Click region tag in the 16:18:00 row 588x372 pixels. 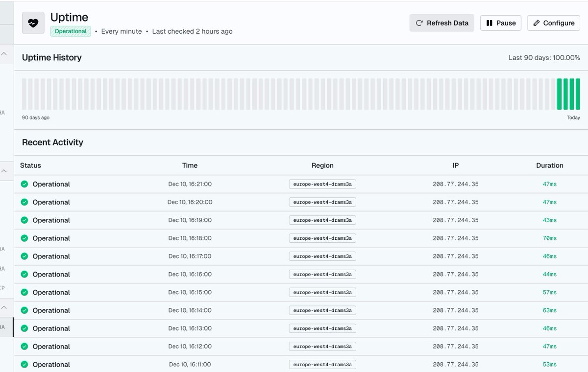322,238
